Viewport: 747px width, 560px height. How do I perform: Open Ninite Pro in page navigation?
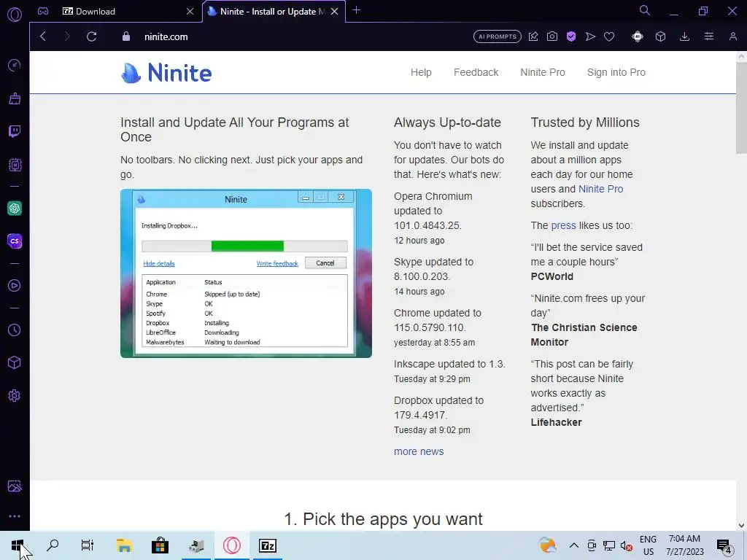543,72
